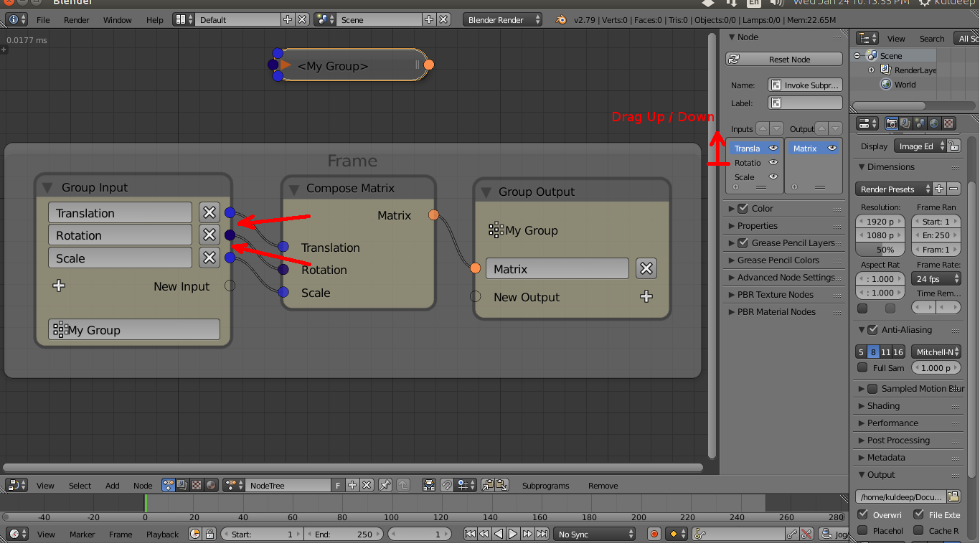Toggle visibility of Matrix output

(831, 148)
